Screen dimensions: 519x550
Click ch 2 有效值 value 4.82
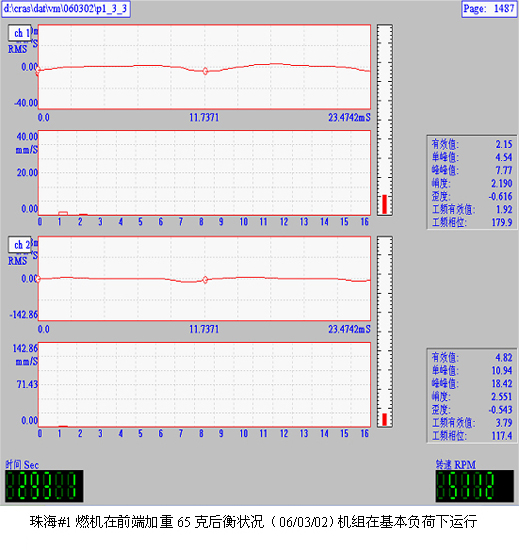504,357
